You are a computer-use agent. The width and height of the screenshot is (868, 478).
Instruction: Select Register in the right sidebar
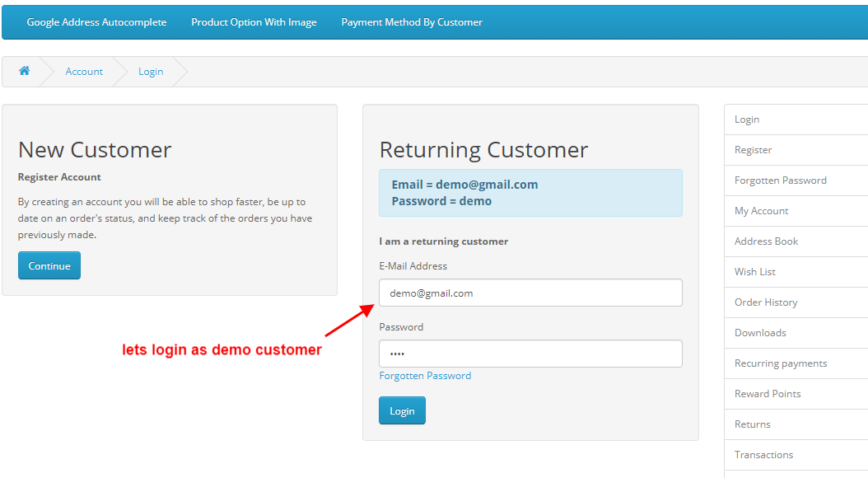753,149
